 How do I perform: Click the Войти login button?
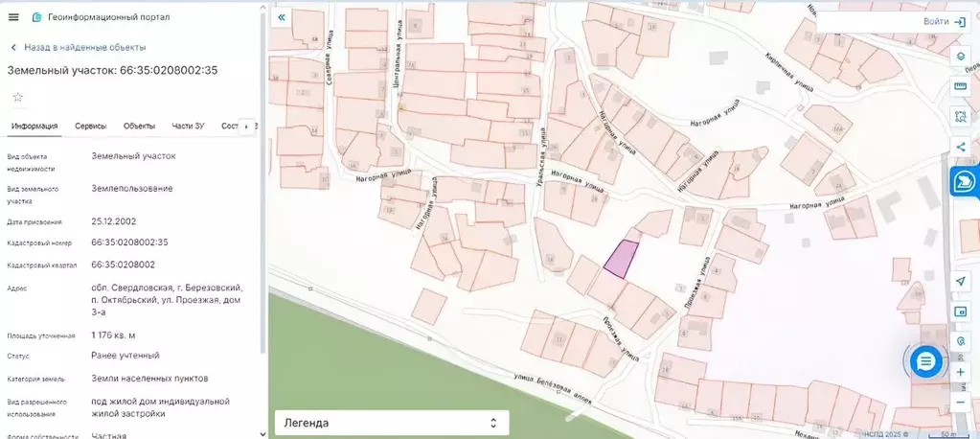pos(945,21)
